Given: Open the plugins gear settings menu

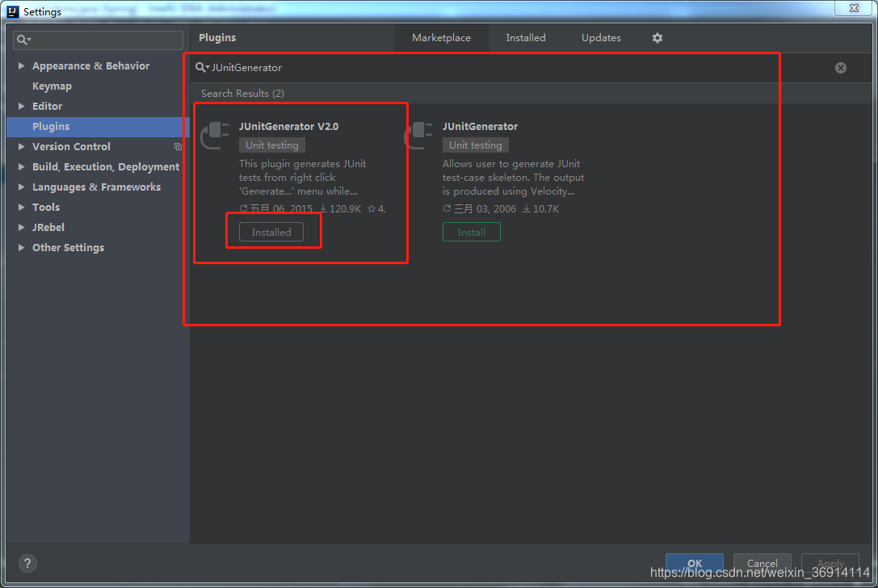Looking at the screenshot, I should 657,38.
